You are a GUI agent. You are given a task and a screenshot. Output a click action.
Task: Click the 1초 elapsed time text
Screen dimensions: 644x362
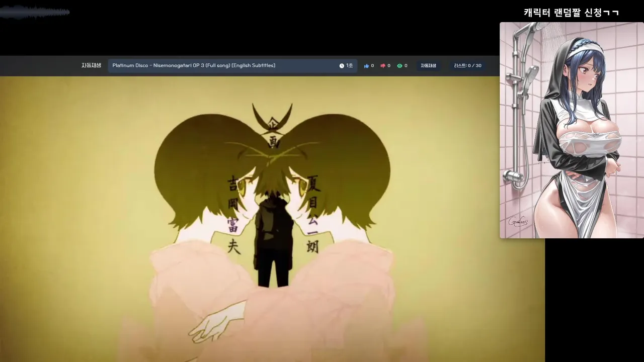tap(349, 66)
